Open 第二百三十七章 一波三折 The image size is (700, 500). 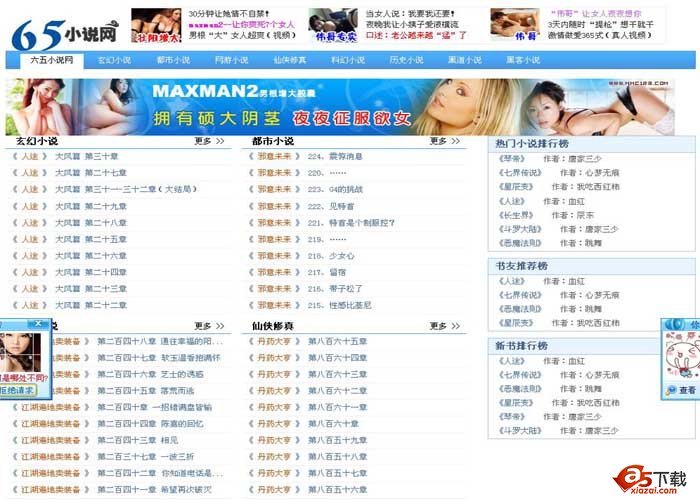[x=146, y=457]
